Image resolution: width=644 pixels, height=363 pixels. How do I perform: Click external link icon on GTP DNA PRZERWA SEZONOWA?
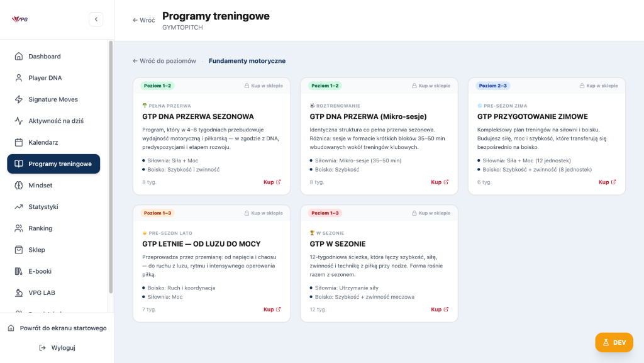[x=279, y=182]
